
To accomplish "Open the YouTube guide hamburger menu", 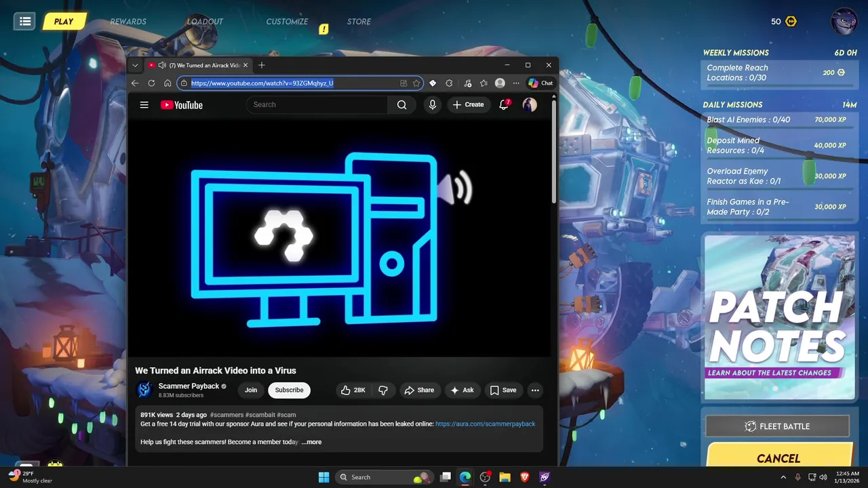I will click(144, 104).
